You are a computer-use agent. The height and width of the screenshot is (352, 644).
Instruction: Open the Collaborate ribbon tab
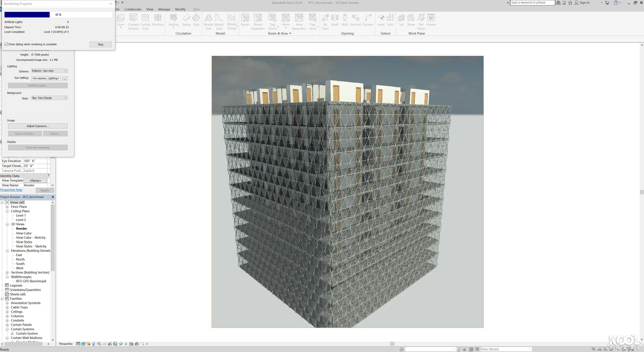coord(133,9)
